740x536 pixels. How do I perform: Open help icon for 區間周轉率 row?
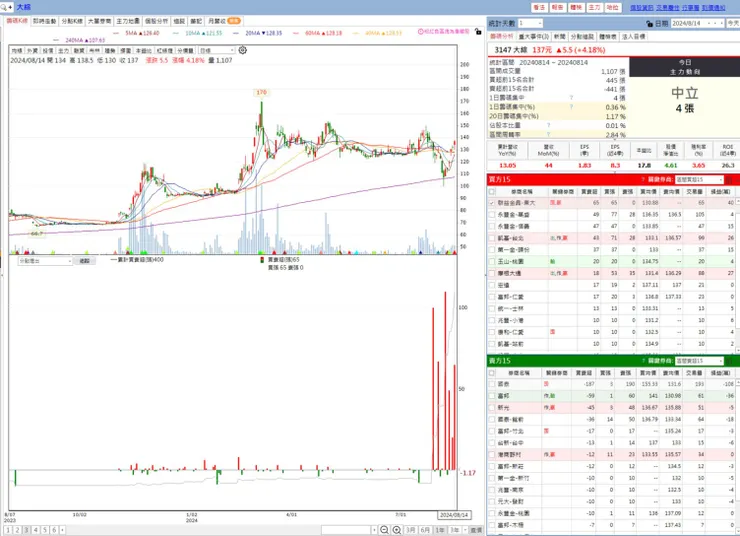[548, 134]
